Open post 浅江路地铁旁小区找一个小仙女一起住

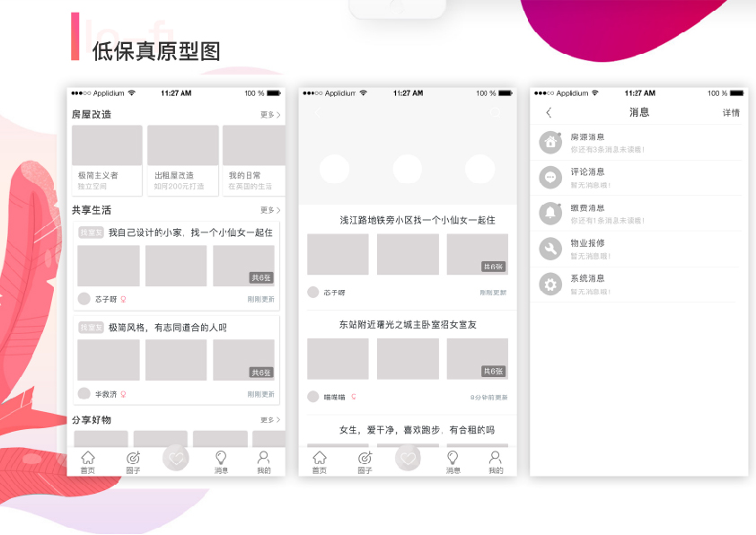[417, 220]
